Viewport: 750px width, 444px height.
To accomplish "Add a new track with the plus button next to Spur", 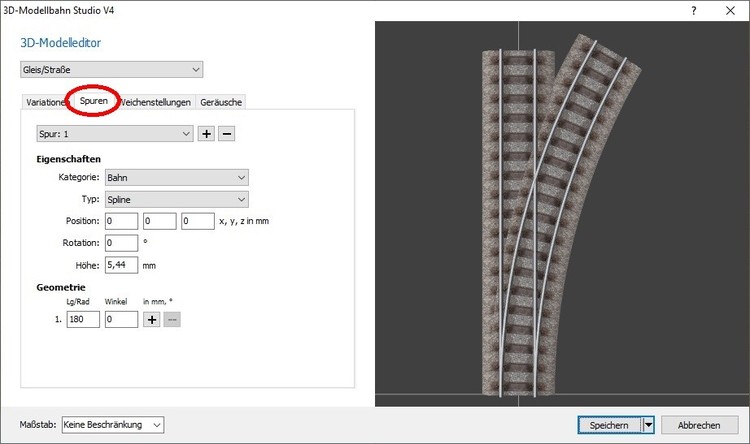I will coord(206,134).
